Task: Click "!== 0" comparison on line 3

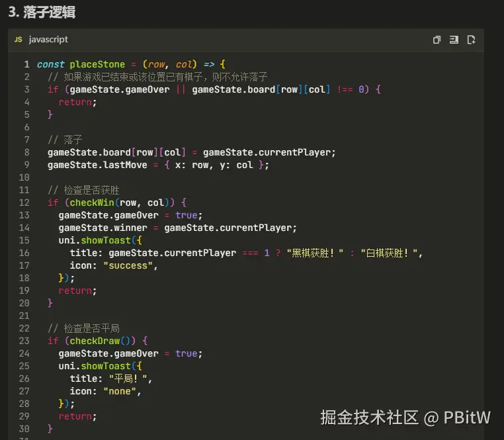Action: pyautogui.click(x=353, y=89)
